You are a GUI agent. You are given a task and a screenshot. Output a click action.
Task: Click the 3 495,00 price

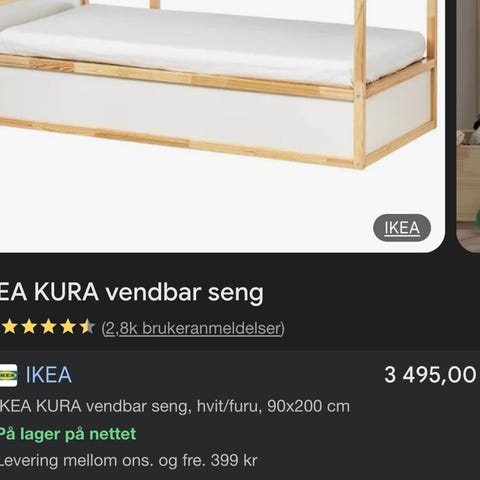click(430, 375)
